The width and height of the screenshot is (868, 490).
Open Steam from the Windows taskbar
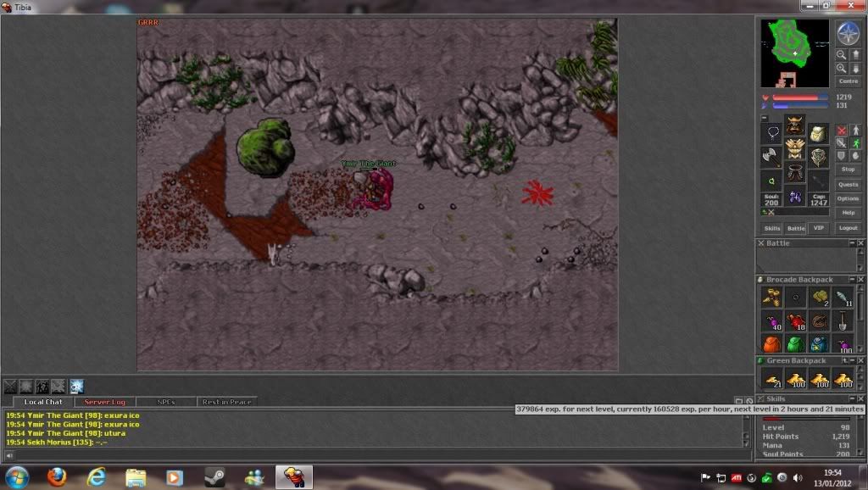tap(214, 477)
